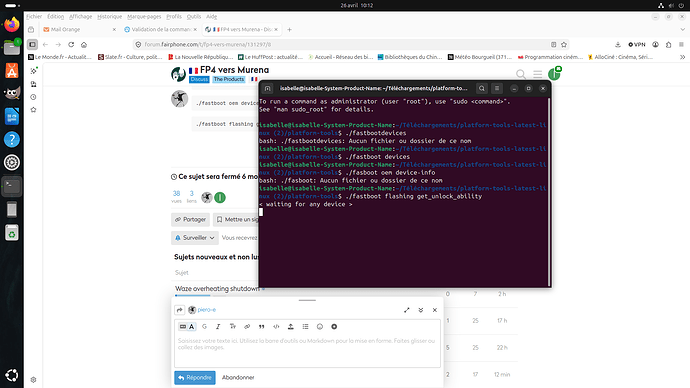Select The Products category tag

[228, 79]
